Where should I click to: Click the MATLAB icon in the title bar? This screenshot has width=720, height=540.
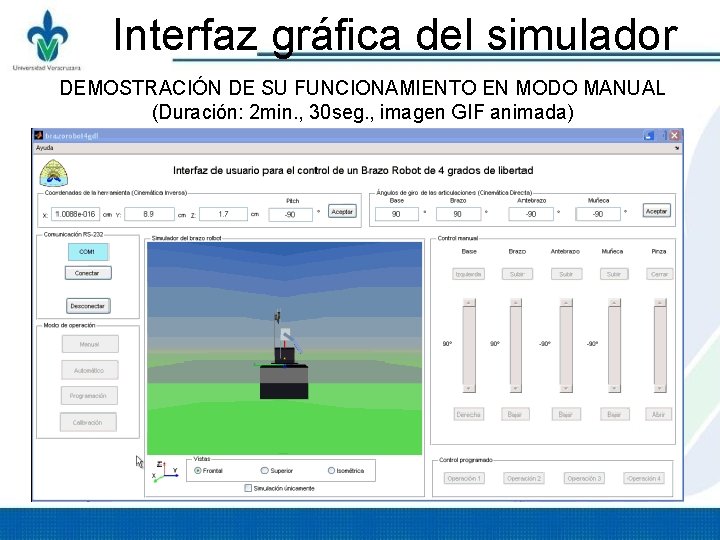click(x=39, y=135)
